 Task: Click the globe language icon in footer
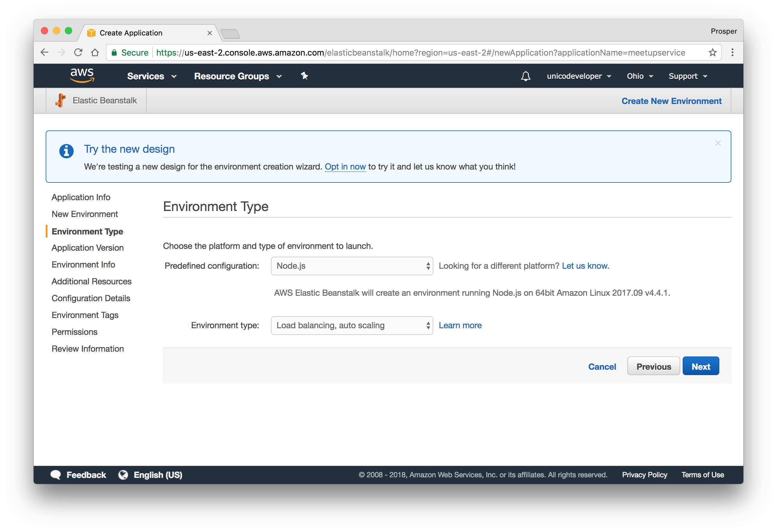[123, 475]
